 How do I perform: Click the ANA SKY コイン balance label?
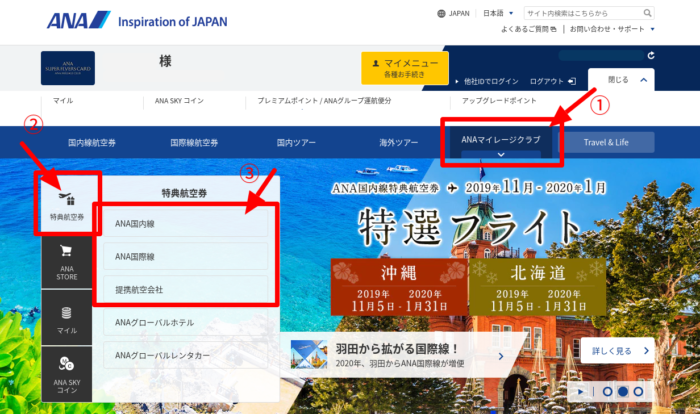pyautogui.click(x=179, y=101)
